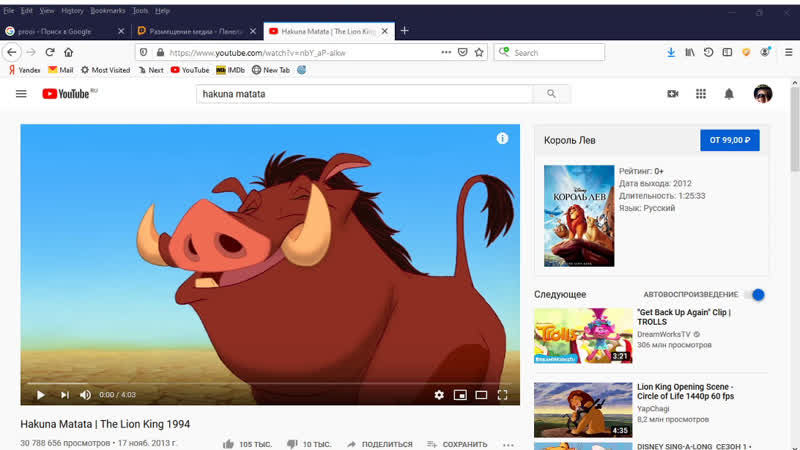Open the History menu
This screenshot has height=450, width=800.
tap(72, 11)
